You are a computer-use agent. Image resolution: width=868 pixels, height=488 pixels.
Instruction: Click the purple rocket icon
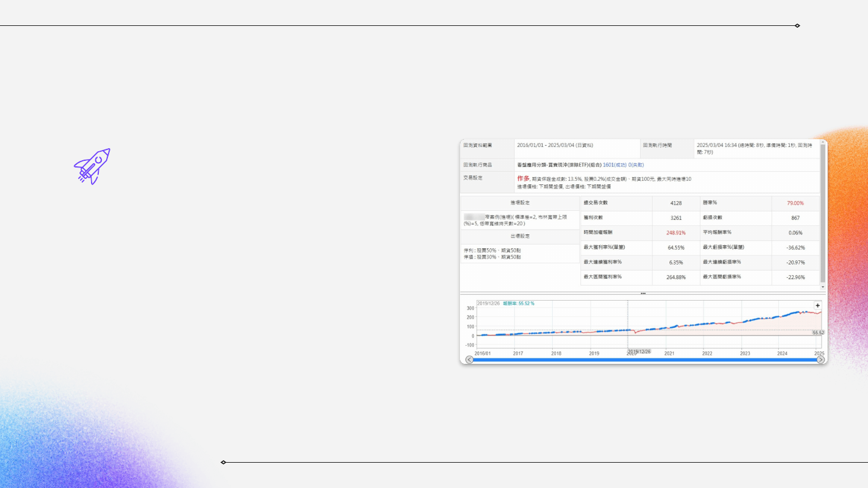[x=92, y=166]
